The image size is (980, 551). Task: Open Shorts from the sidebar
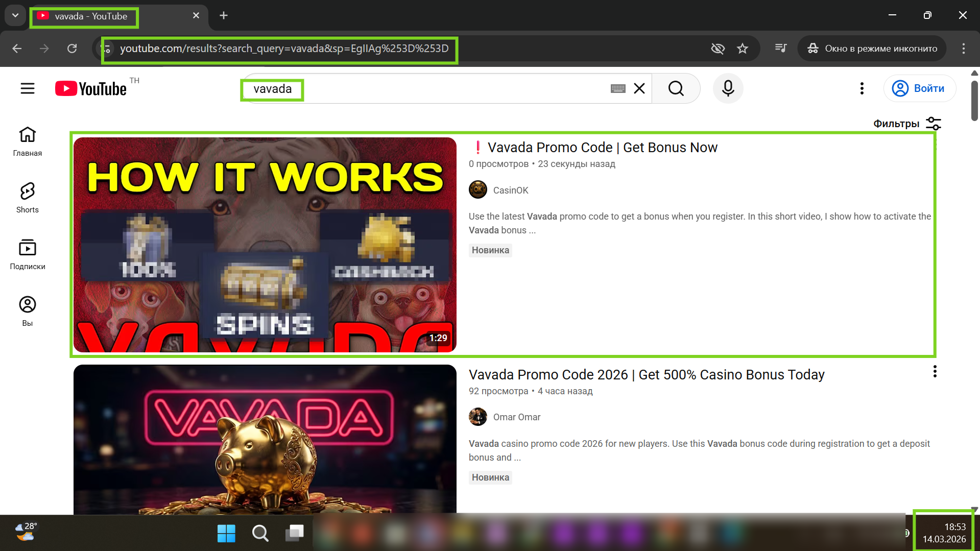pos(28,198)
